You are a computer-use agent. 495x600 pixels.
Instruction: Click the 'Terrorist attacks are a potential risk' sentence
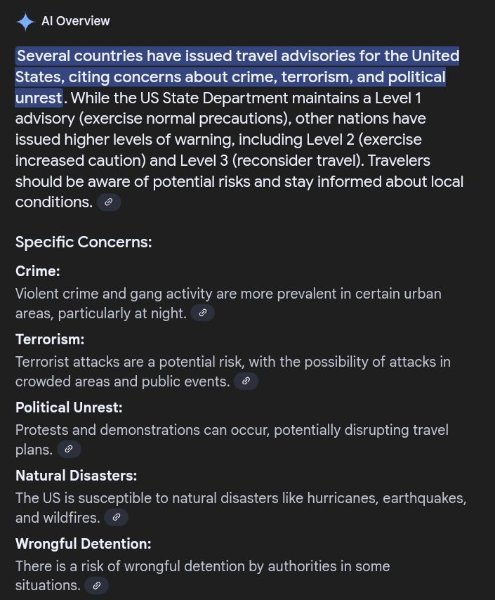coord(233,372)
